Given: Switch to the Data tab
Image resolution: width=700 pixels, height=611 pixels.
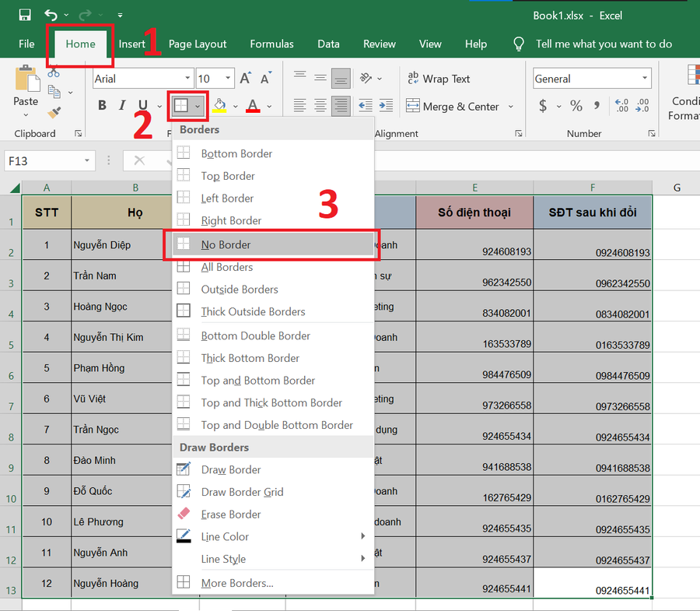Looking at the screenshot, I should click(x=328, y=44).
